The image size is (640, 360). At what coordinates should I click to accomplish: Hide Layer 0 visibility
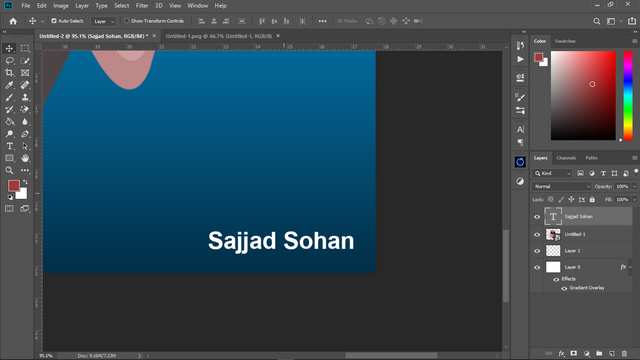coord(537,267)
